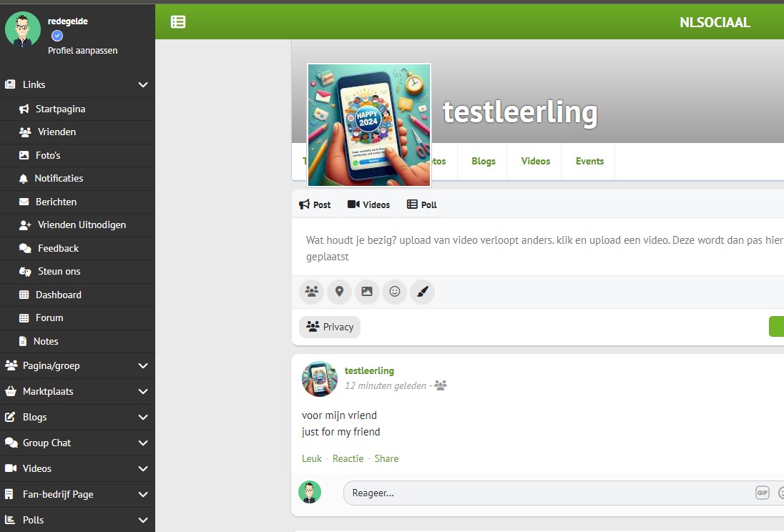
Task: Click Profiel aanpassen link
Action: click(83, 51)
